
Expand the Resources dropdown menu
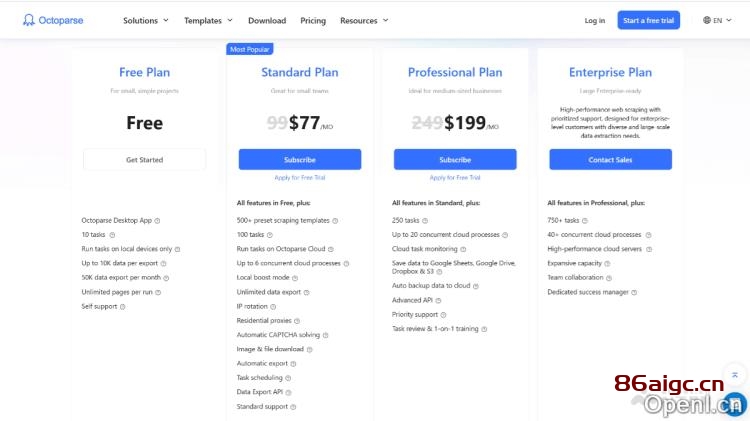[x=364, y=21]
